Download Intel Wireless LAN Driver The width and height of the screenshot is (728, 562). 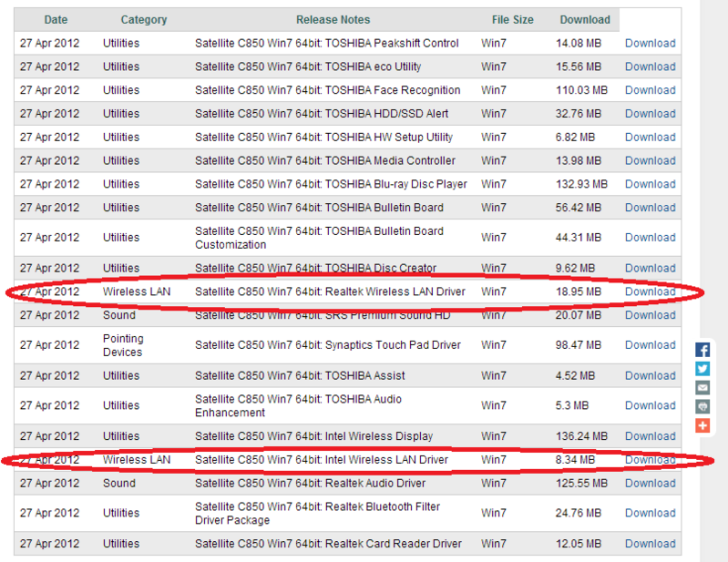(650, 460)
